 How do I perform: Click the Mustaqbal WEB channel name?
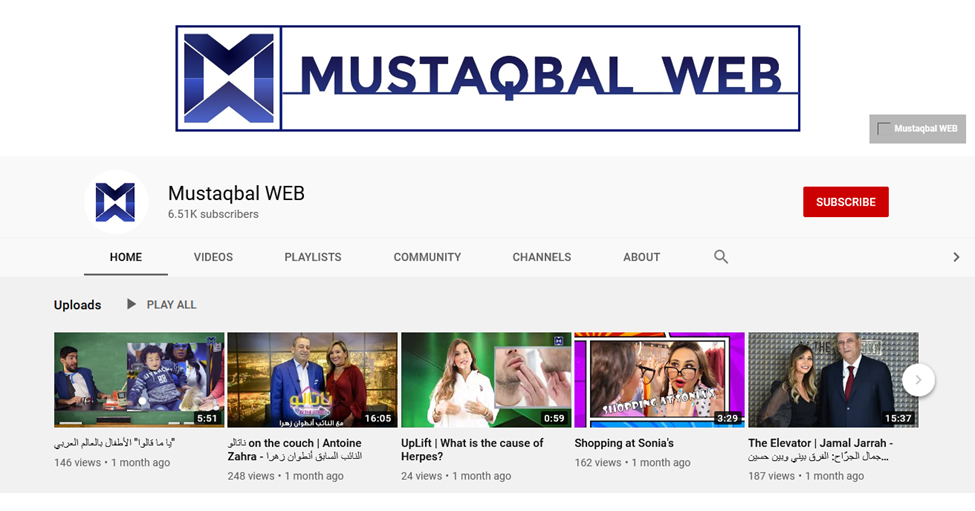(236, 193)
